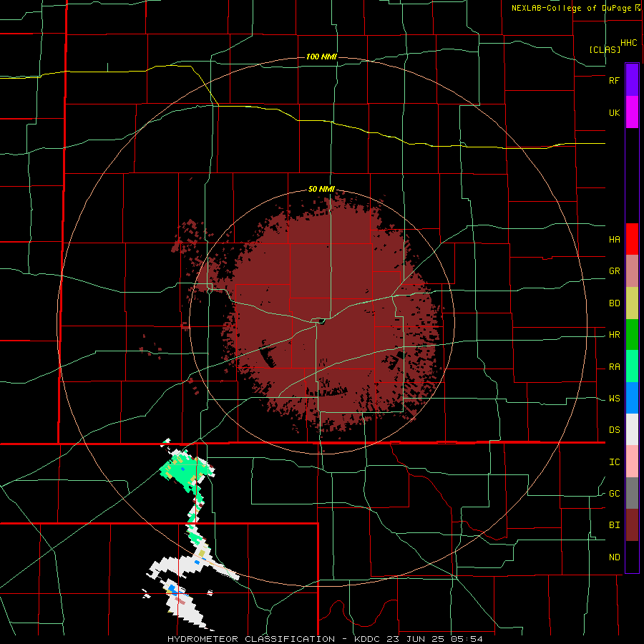Click the DS legend label
The height and width of the screenshot is (644, 644).
tap(614, 430)
